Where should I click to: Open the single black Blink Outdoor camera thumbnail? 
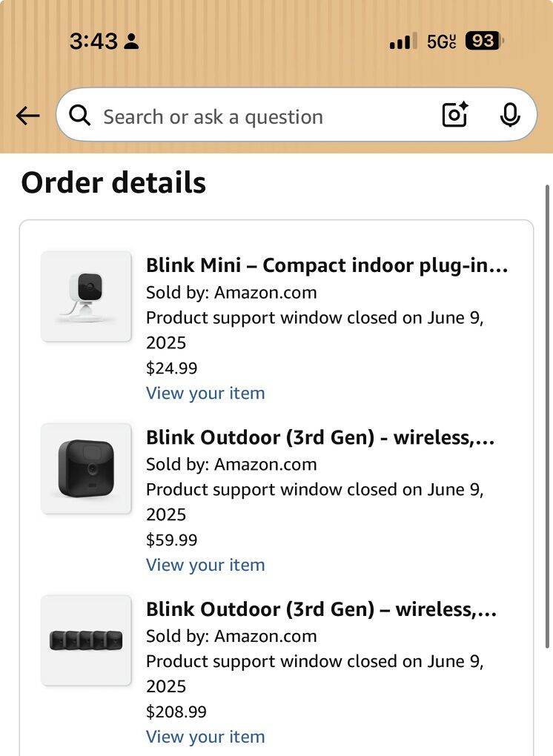(x=86, y=468)
